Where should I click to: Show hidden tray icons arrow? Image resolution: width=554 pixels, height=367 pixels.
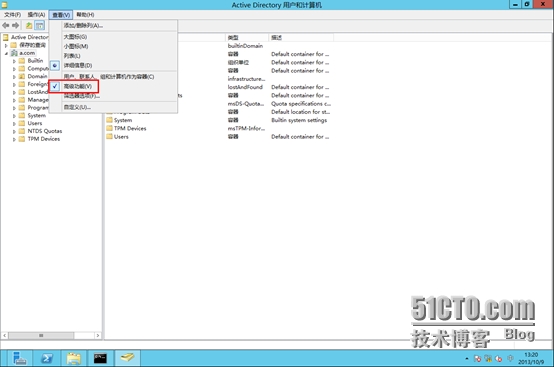[x=467, y=359]
